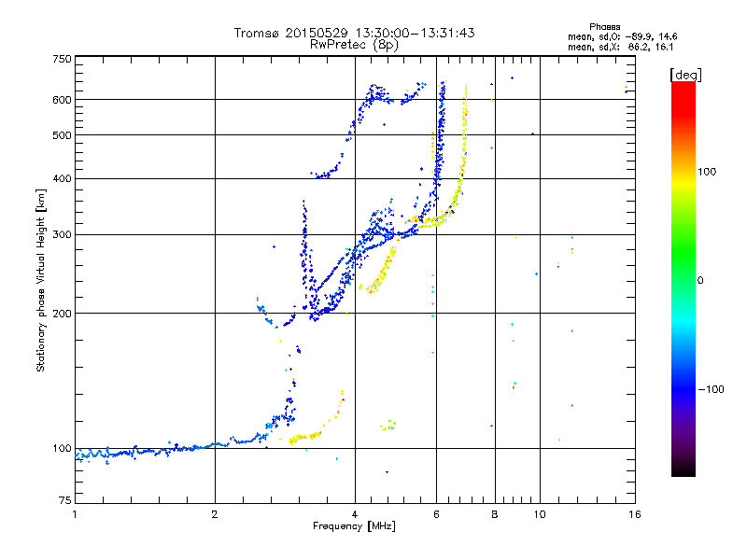Click the '300' y-axis tick label

[x=62, y=235]
